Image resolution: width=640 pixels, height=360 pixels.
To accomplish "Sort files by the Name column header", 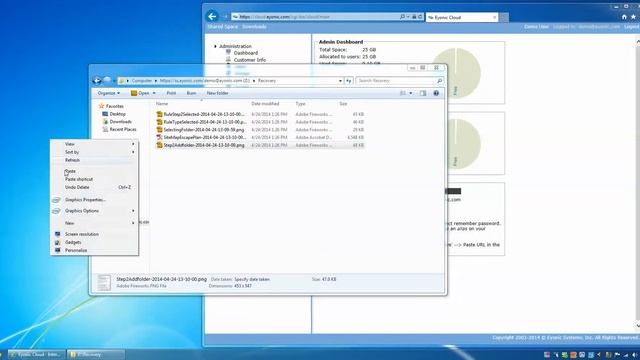I will pos(162,104).
